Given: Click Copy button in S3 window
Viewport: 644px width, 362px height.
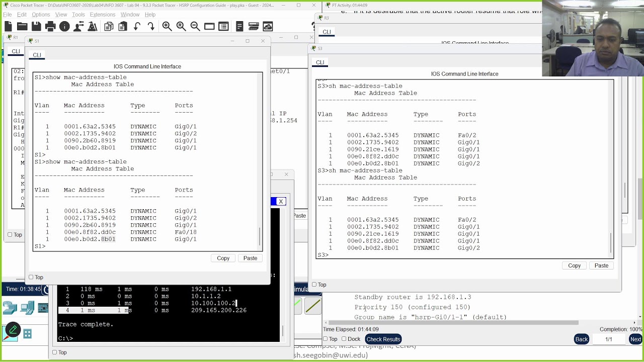Looking at the screenshot, I should tap(574, 265).
